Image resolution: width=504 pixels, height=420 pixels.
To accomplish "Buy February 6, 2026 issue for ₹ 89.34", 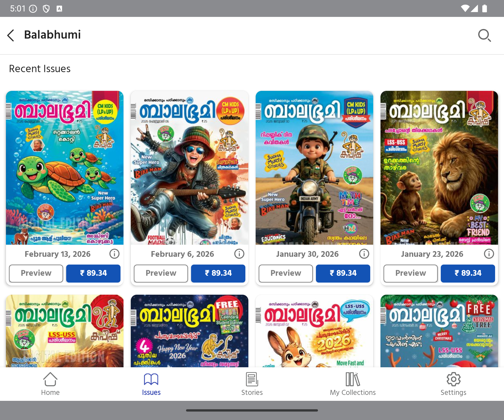I will [218, 273].
